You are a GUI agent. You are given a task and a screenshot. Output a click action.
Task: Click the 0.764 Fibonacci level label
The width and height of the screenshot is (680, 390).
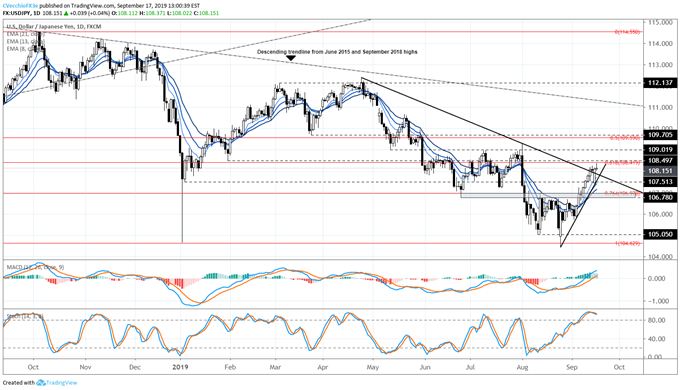pos(623,193)
